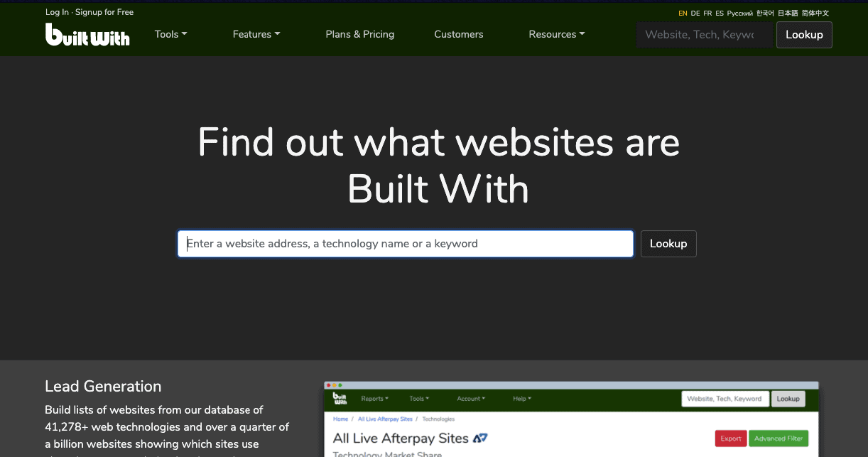This screenshot has width=868, height=457.
Task: Go to the Customers page
Action: pyautogui.click(x=459, y=34)
